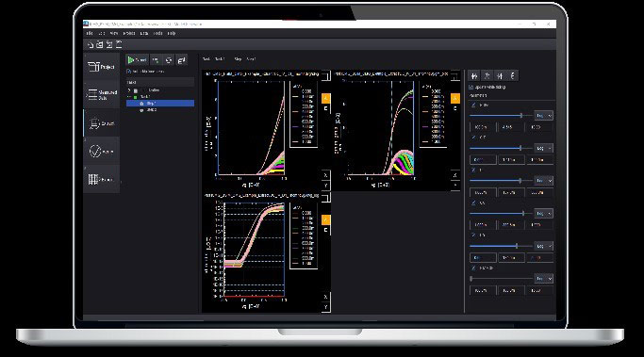
Task: Click the green play run button
Action: point(137,60)
